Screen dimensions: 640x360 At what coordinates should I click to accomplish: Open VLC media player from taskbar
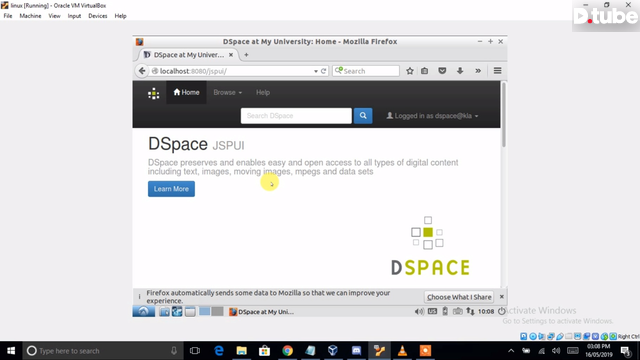coord(402,351)
